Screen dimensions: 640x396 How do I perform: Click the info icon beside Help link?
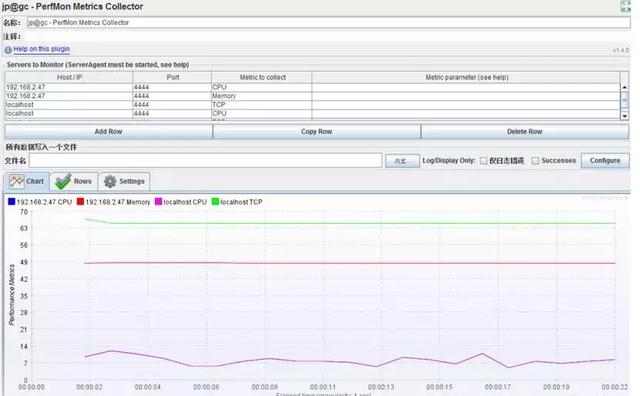click(8, 50)
